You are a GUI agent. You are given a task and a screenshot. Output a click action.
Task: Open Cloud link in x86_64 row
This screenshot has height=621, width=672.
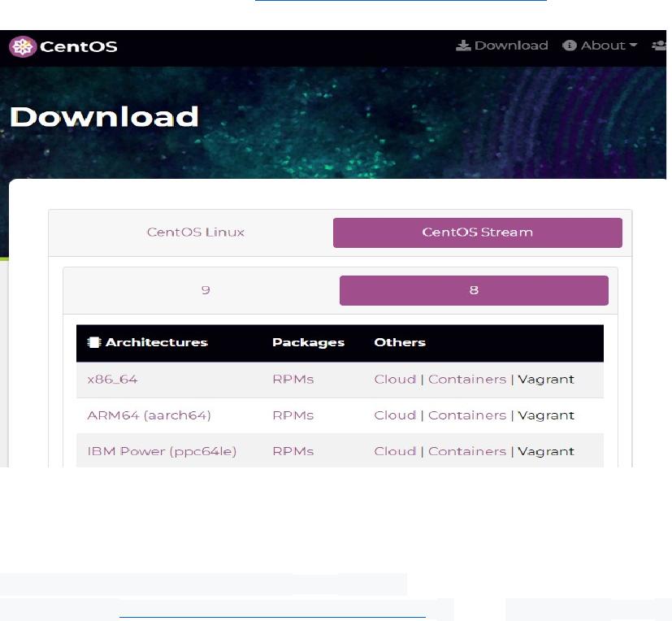pyautogui.click(x=395, y=380)
